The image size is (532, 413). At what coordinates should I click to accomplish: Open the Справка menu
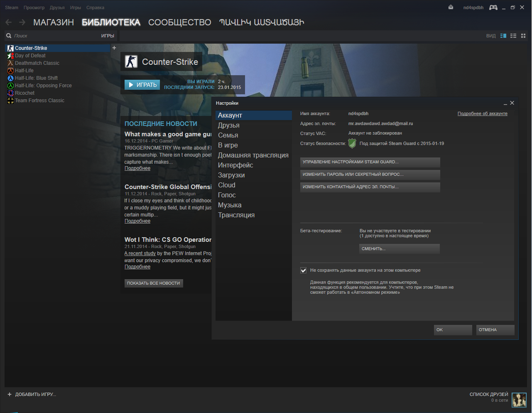(96, 7)
